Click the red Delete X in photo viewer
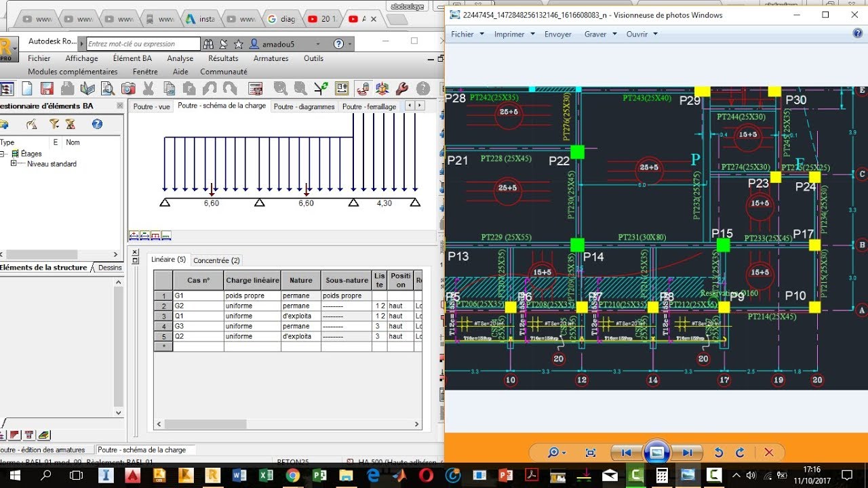 click(x=769, y=453)
